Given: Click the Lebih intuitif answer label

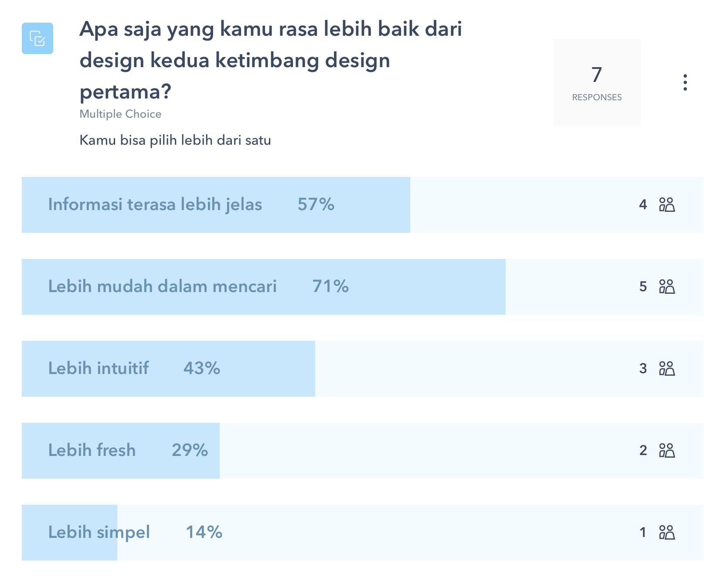Looking at the screenshot, I should (99, 368).
